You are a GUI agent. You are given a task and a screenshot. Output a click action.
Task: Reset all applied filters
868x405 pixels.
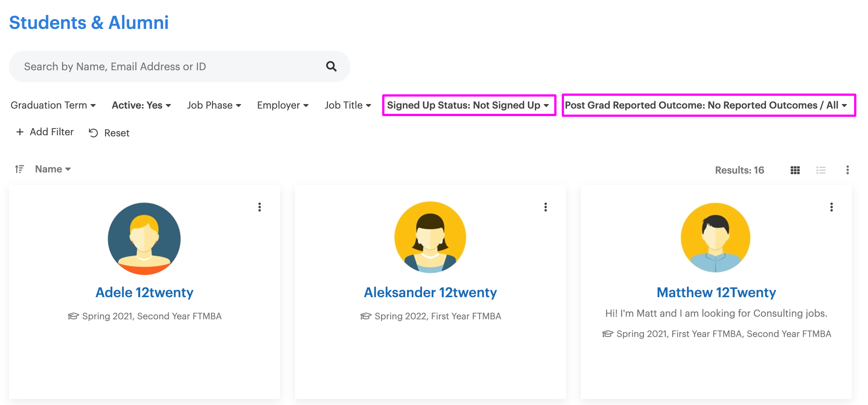pos(109,133)
